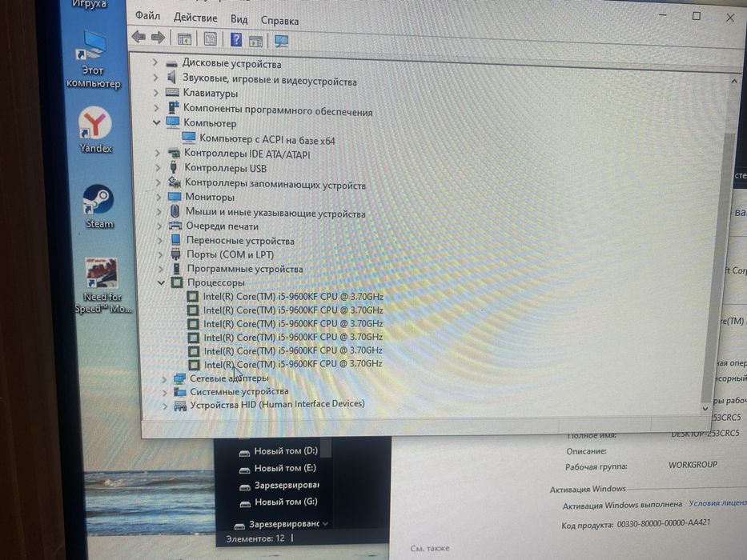
Task: Expand the Переносные устройства node
Action: coord(160,240)
